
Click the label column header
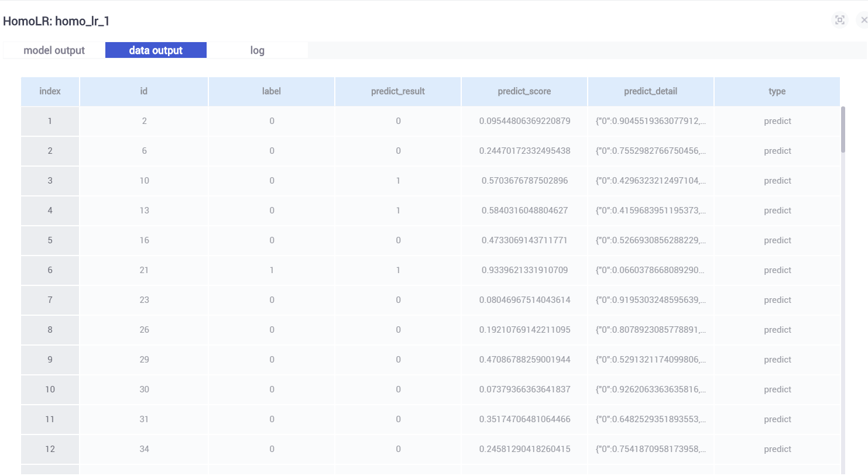click(x=272, y=91)
